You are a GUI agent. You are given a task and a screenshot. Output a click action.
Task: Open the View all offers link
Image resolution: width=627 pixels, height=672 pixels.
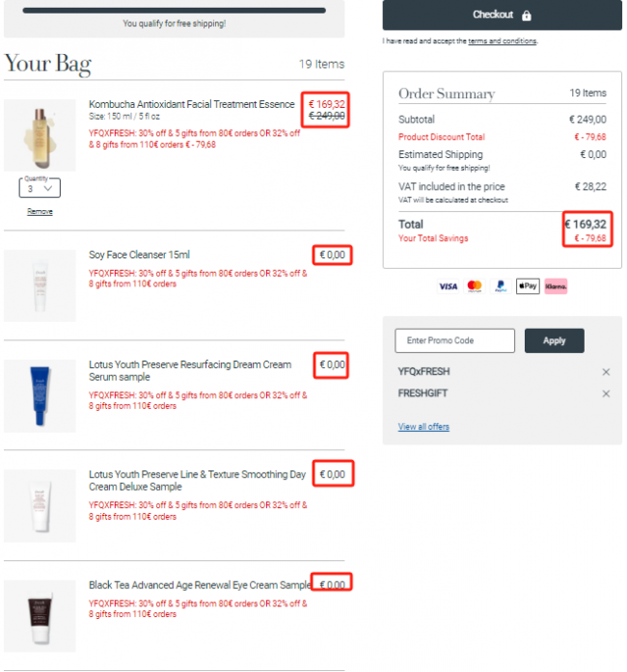423,427
